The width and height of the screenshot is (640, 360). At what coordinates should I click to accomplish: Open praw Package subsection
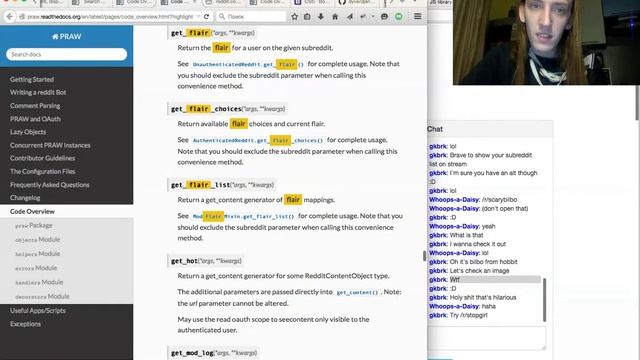(x=34, y=225)
